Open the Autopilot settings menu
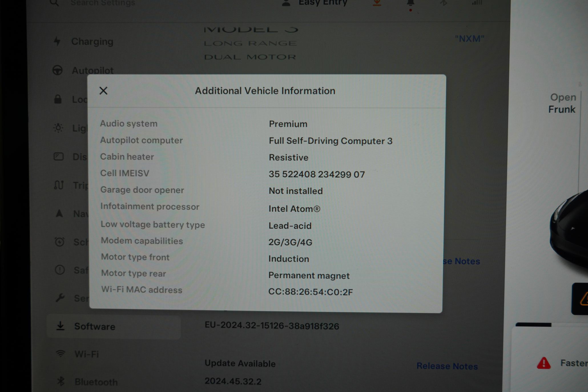Viewport: 588px width, 392px height. pyautogui.click(x=92, y=71)
